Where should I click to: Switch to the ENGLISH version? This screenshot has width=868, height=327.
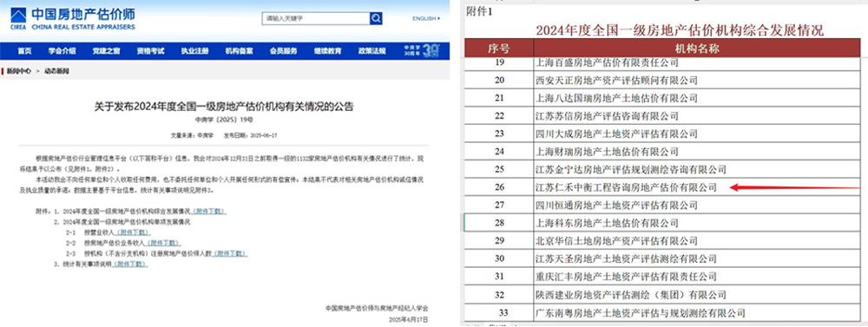pyautogui.click(x=424, y=19)
